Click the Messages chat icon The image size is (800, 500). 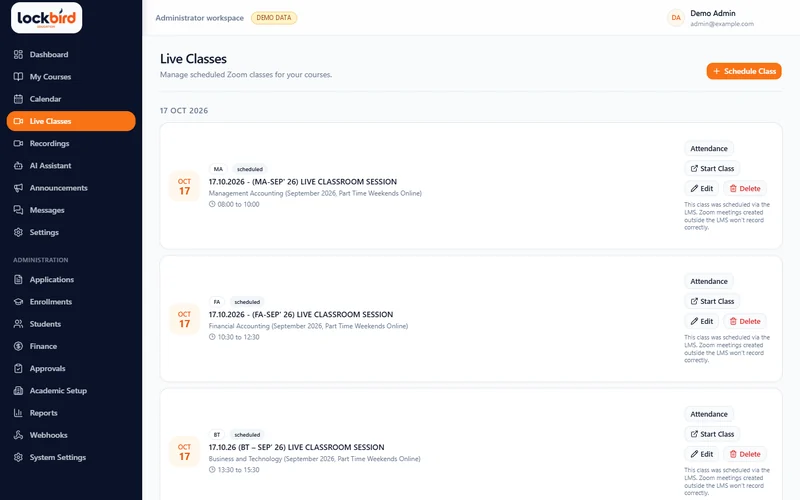[18, 210]
